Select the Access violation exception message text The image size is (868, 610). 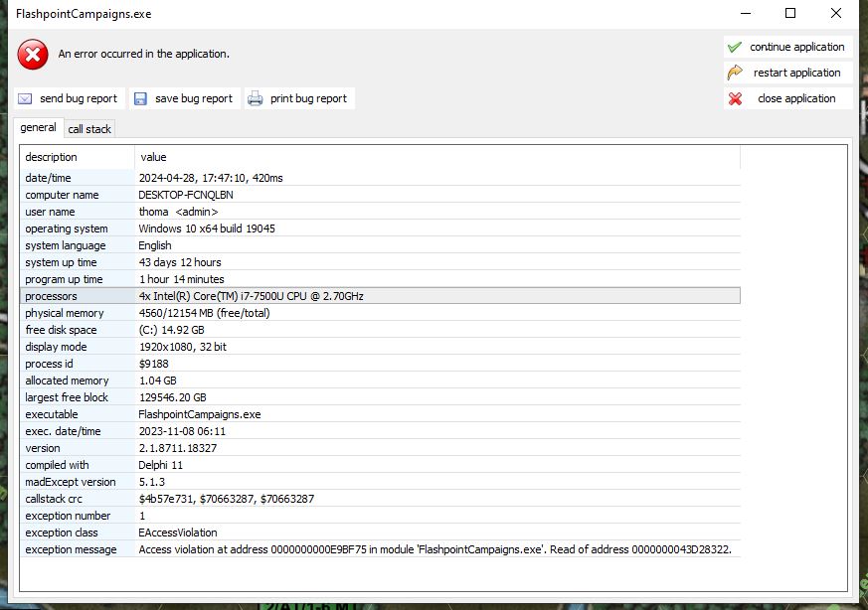coord(435,549)
